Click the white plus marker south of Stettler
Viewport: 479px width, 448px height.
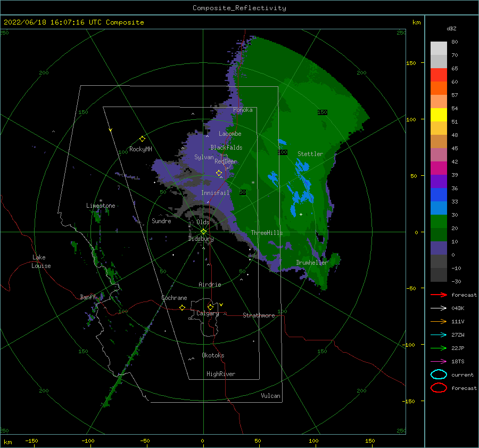click(x=301, y=214)
